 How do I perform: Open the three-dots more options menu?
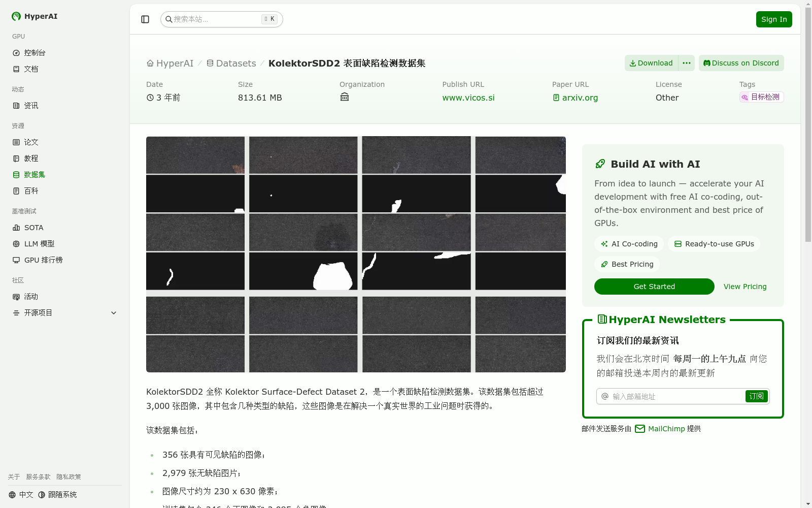pyautogui.click(x=687, y=63)
